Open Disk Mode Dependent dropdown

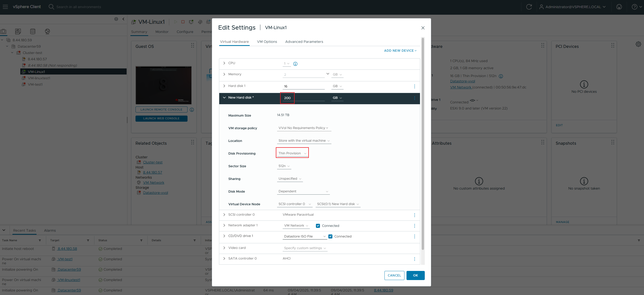[x=303, y=191]
